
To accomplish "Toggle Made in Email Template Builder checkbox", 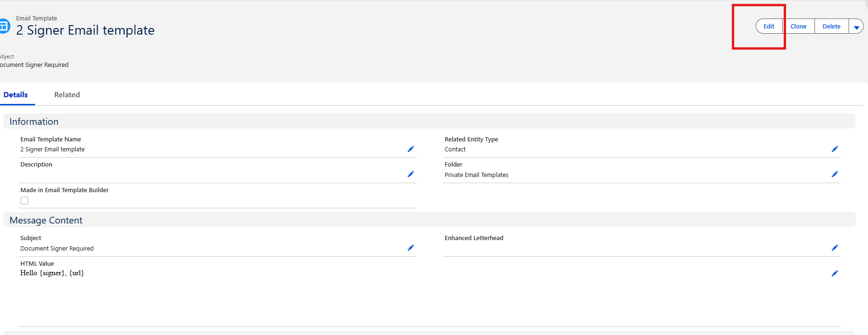I will click(x=25, y=201).
